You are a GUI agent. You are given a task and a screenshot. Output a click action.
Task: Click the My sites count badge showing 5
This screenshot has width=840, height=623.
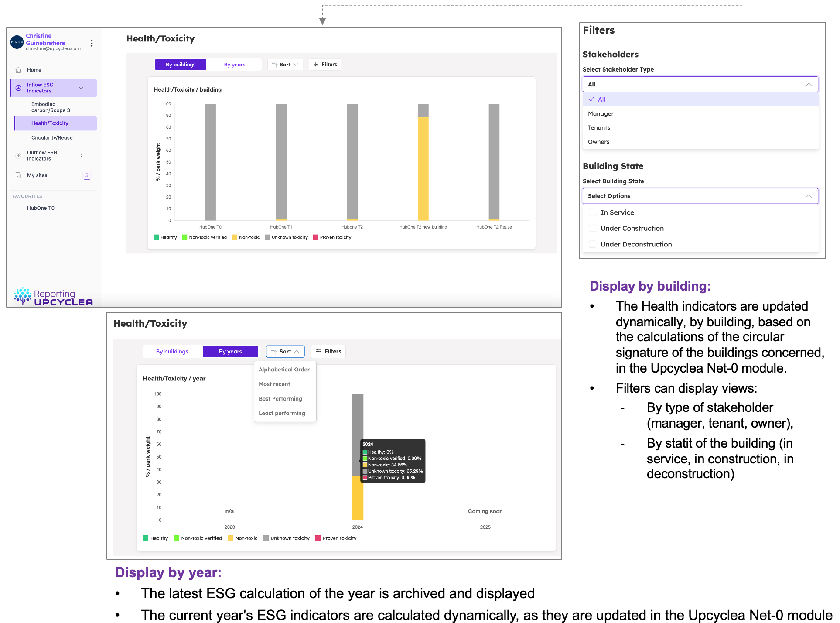pyautogui.click(x=87, y=175)
